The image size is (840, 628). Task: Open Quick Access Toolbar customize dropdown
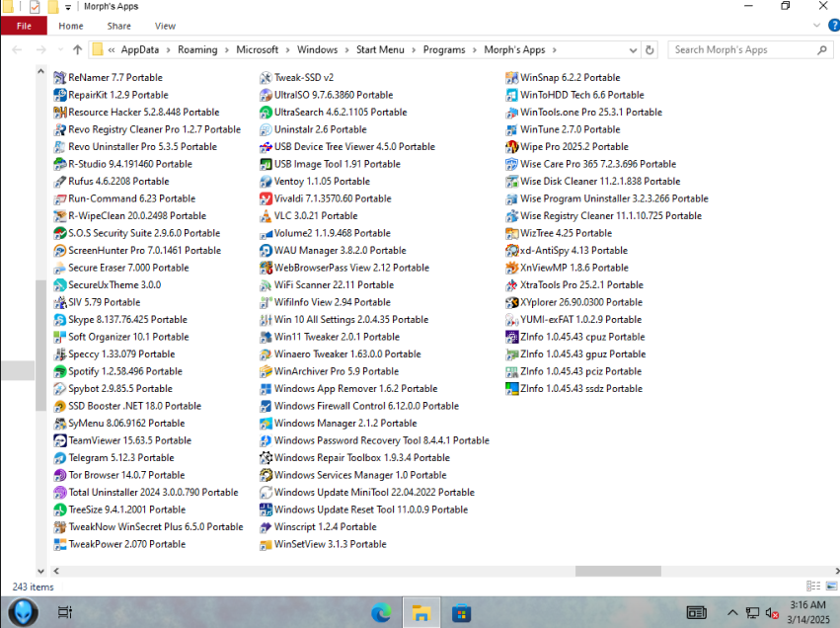coord(68,7)
